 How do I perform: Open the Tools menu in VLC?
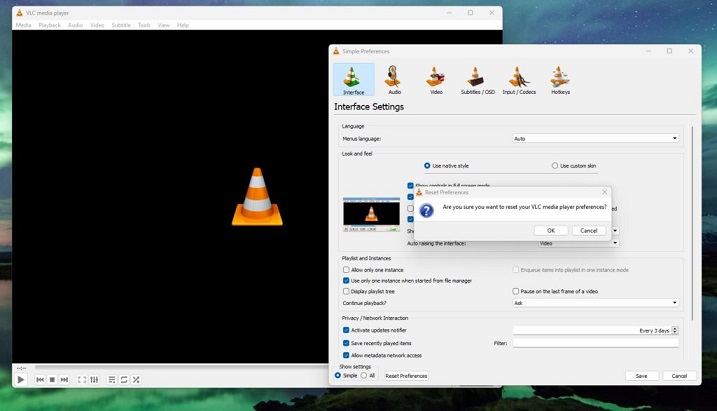click(x=144, y=25)
